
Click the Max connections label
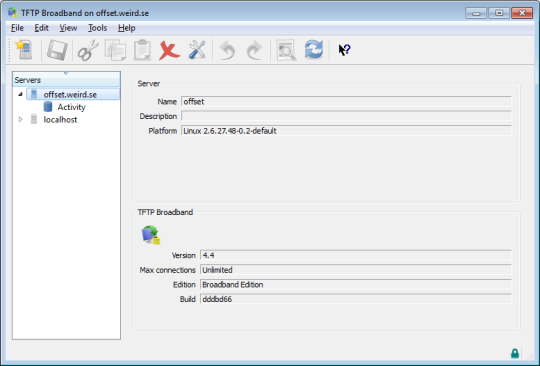[167, 270]
